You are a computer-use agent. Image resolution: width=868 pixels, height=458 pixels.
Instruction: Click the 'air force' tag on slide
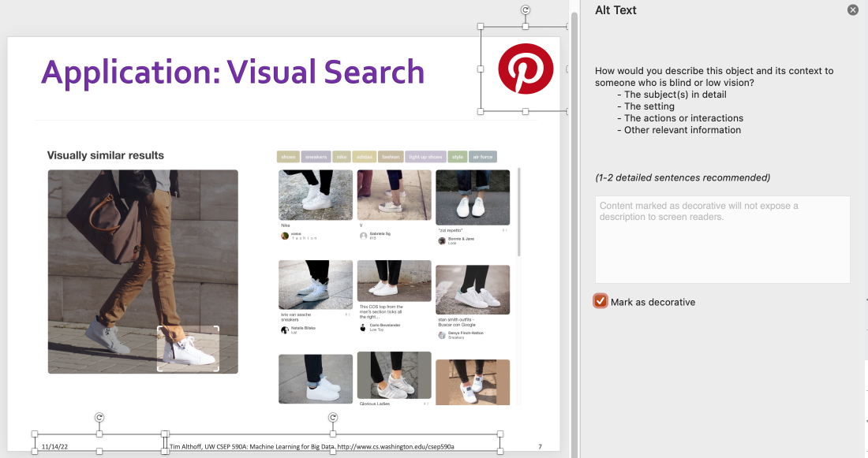tap(483, 157)
